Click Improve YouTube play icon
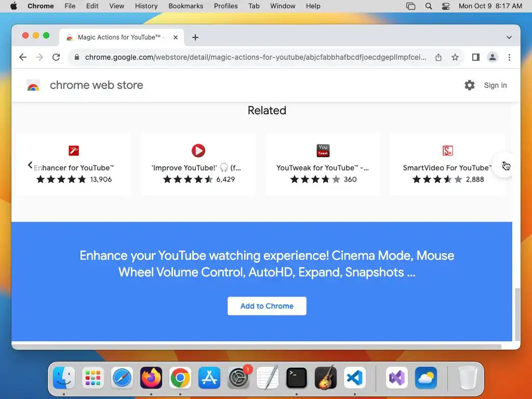The height and width of the screenshot is (399, 532). (198, 150)
